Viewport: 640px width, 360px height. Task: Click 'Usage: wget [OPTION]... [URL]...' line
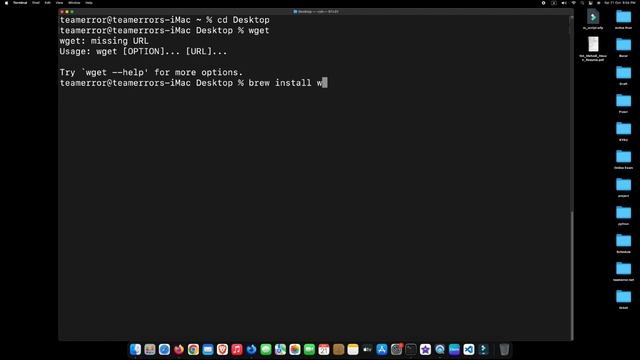[143, 51]
